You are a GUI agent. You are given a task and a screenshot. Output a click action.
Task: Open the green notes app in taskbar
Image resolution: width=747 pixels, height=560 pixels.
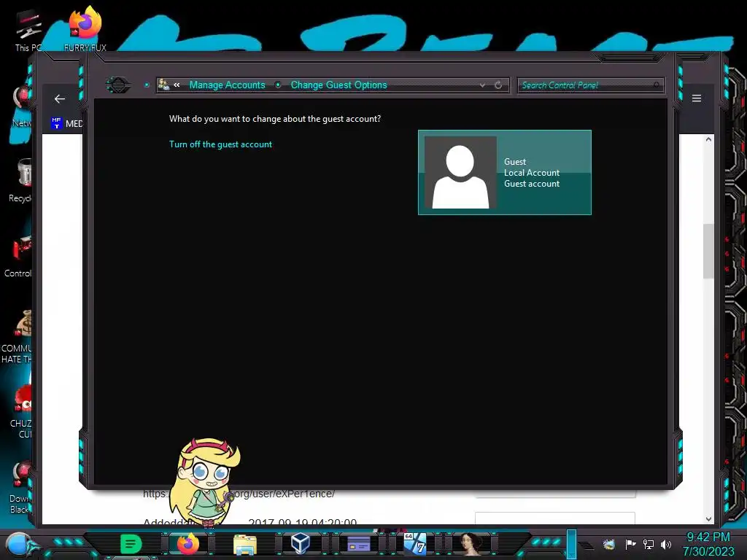point(131,544)
